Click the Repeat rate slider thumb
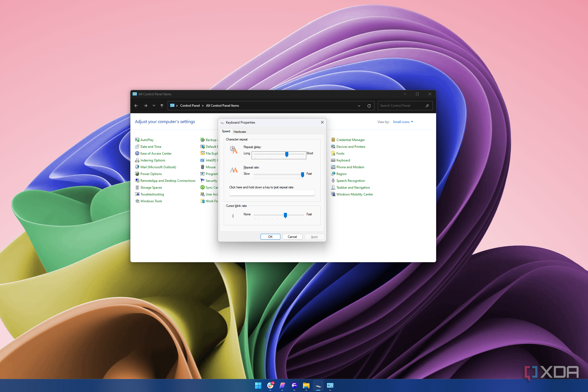The height and width of the screenshot is (392, 588). (302, 175)
